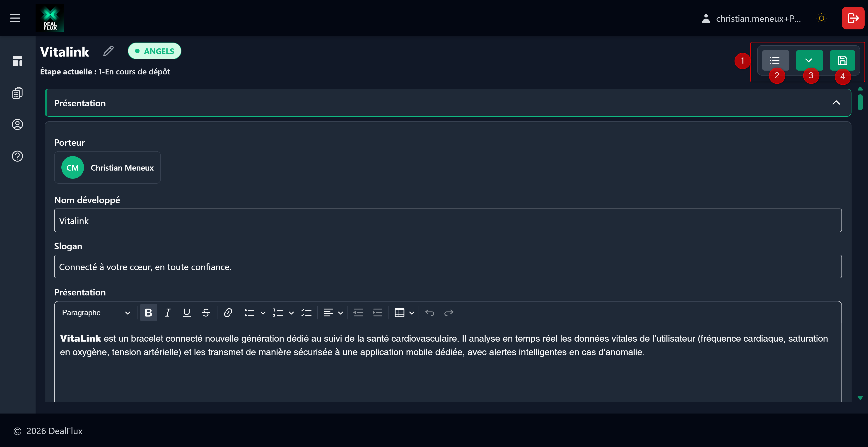Open the documents clipboard sidebar icon
Viewport: 868px width, 447px height.
[17, 93]
